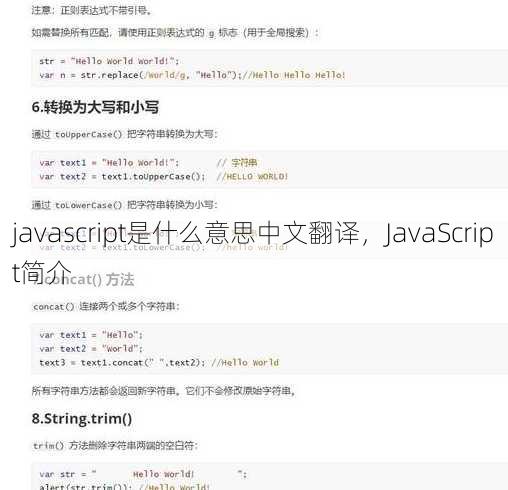Click the code line 'var text2 = text1.toUpperCase();'
Image resolution: width=508 pixels, height=490 pixels.
click(122, 176)
